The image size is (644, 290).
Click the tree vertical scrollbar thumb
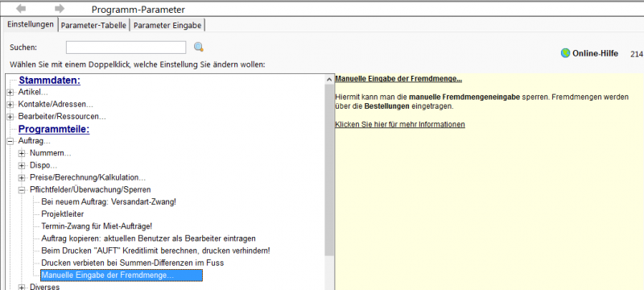(329, 170)
